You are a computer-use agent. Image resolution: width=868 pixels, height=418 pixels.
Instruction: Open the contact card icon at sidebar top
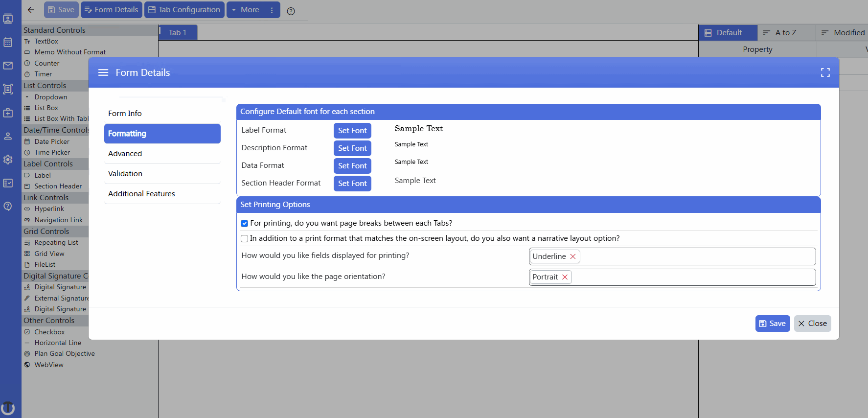(8, 19)
